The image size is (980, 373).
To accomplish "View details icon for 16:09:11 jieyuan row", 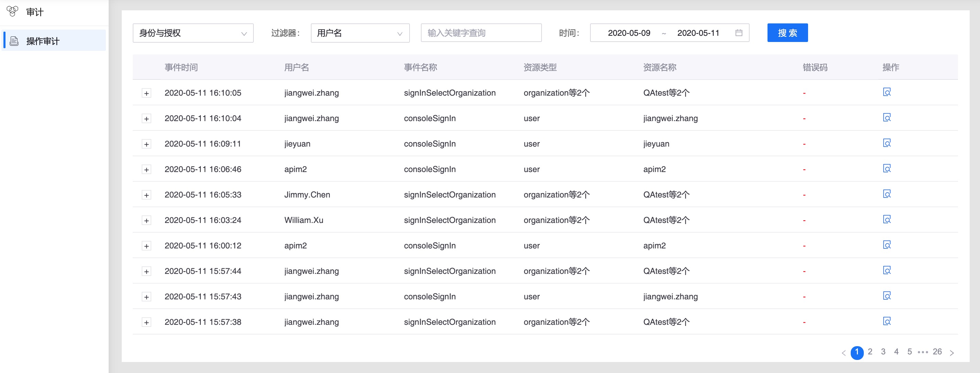I will pyautogui.click(x=887, y=143).
